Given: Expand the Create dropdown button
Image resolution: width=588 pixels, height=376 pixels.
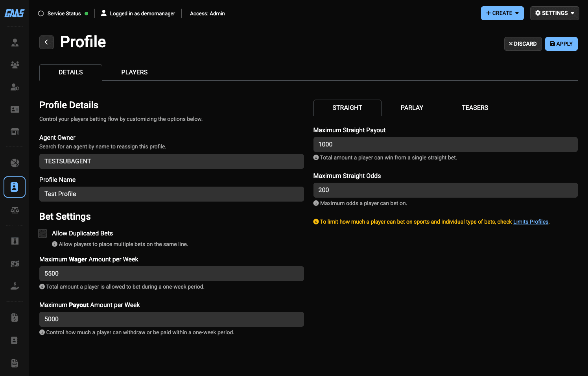Looking at the screenshot, I should (x=502, y=13).
